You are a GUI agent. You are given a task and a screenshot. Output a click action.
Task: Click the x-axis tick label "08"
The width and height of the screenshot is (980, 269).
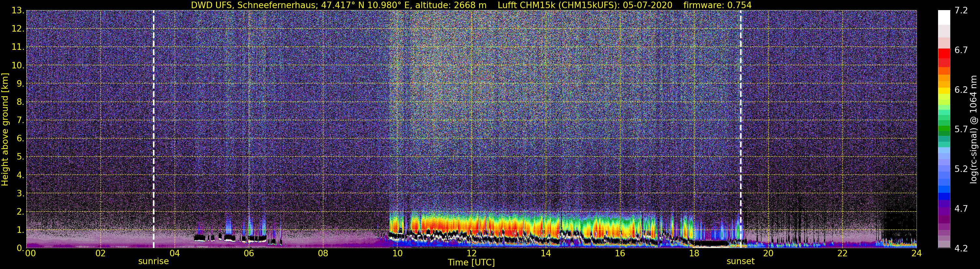pyautogui.click(x=323, y=254)
